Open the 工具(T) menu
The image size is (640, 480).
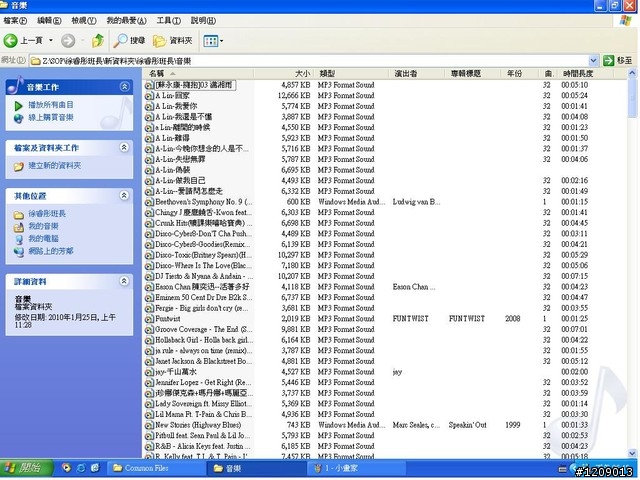pyautogui.click(x=169, y=20)
